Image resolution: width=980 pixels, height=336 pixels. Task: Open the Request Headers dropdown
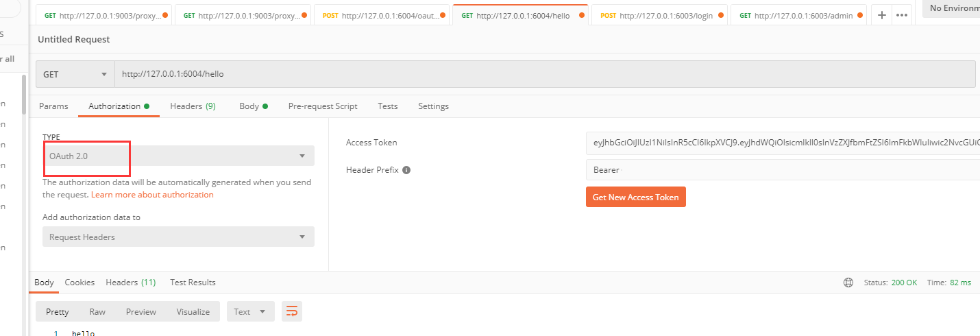click(x=178, y=237)
